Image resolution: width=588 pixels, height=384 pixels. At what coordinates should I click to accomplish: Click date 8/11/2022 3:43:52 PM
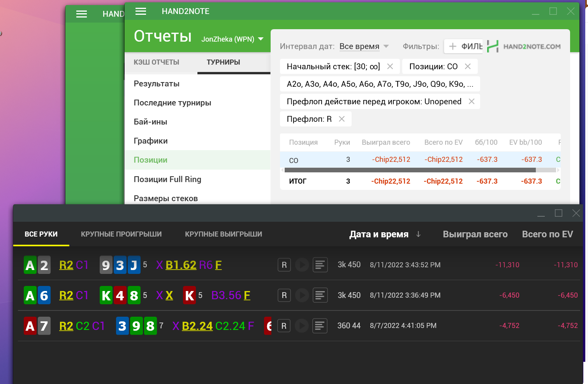(x=405, y=265)
